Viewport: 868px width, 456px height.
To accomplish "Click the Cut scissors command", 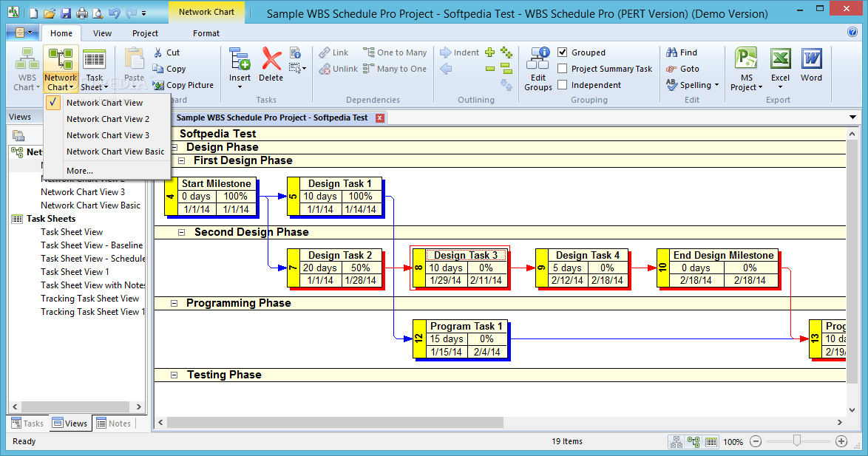I will 166,52.
